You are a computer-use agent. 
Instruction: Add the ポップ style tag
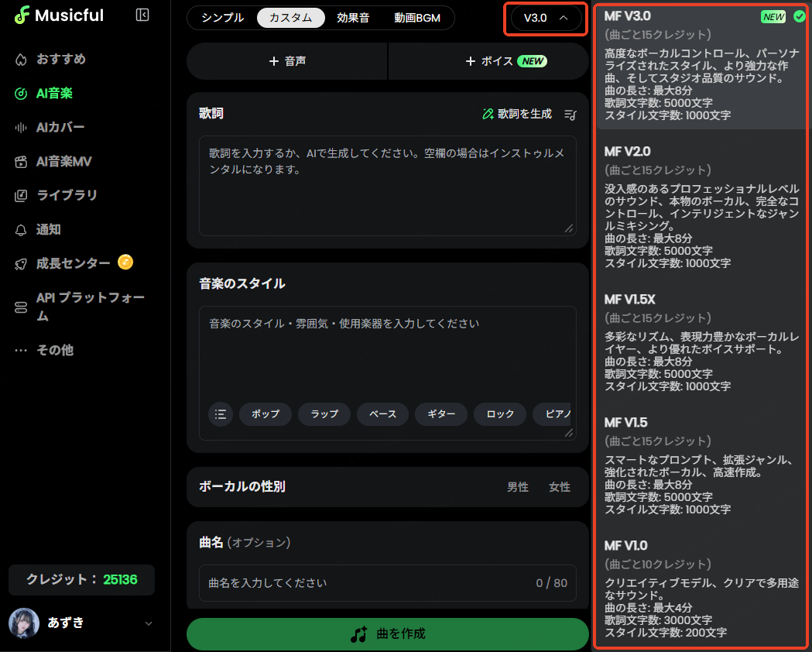(x=266, y=414)
